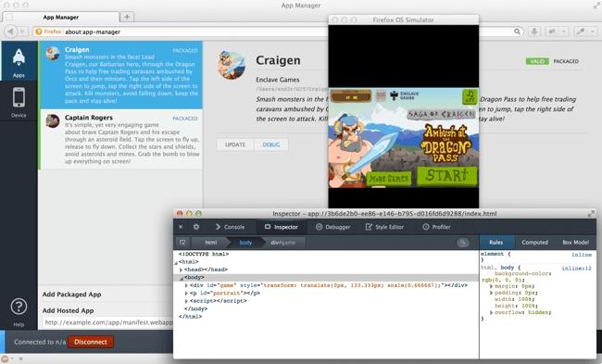Collapse the body element node

pyautogui.click(x=182, y=278)
